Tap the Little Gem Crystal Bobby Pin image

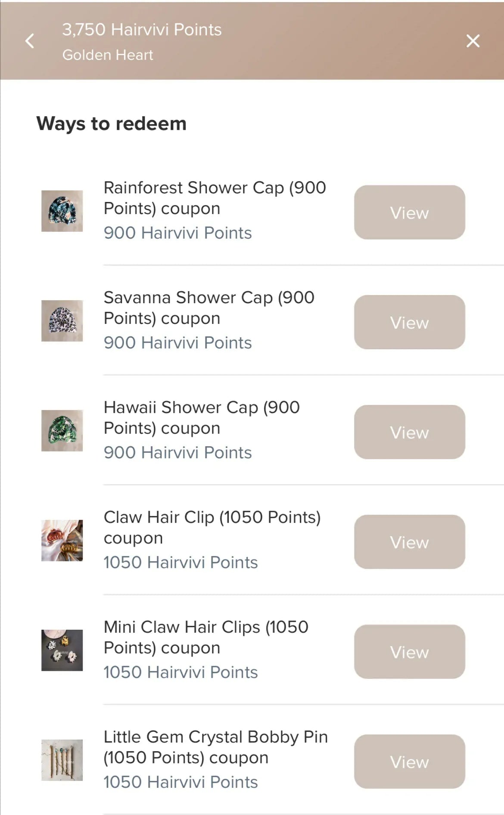click(62, 760)
